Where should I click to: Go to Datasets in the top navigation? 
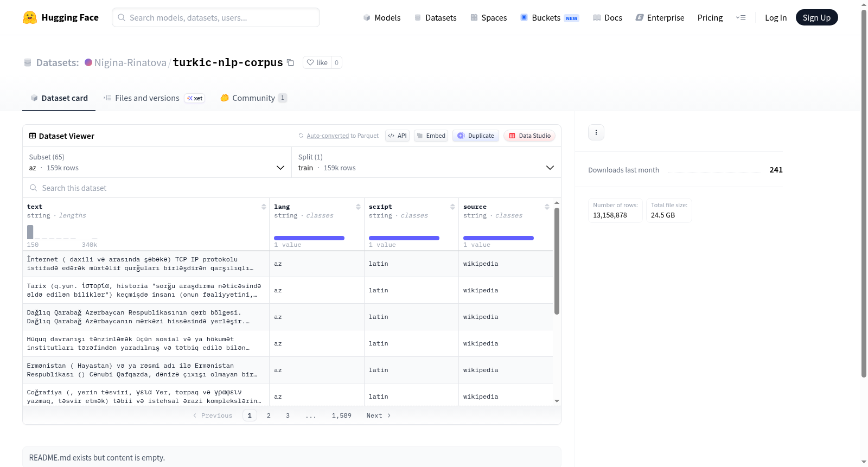[435, 17]
